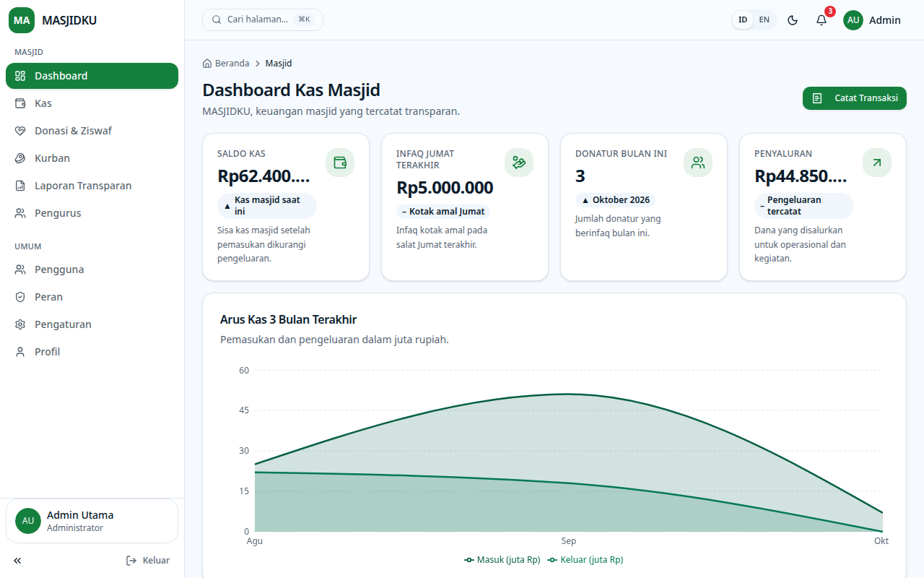Click the 'Rp5.000.000' value
Screen dimensions: 924x578
pyautogui.click(x=445, y=188)
